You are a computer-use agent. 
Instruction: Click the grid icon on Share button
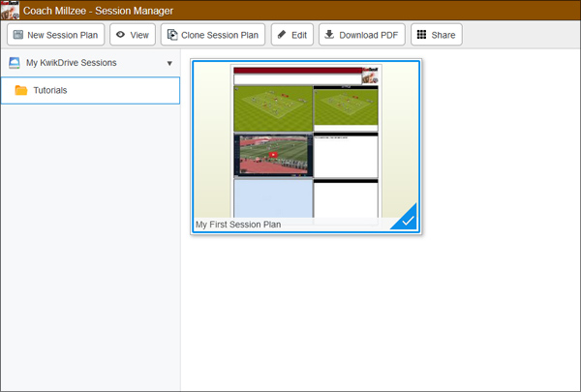[x=420, y=35]
